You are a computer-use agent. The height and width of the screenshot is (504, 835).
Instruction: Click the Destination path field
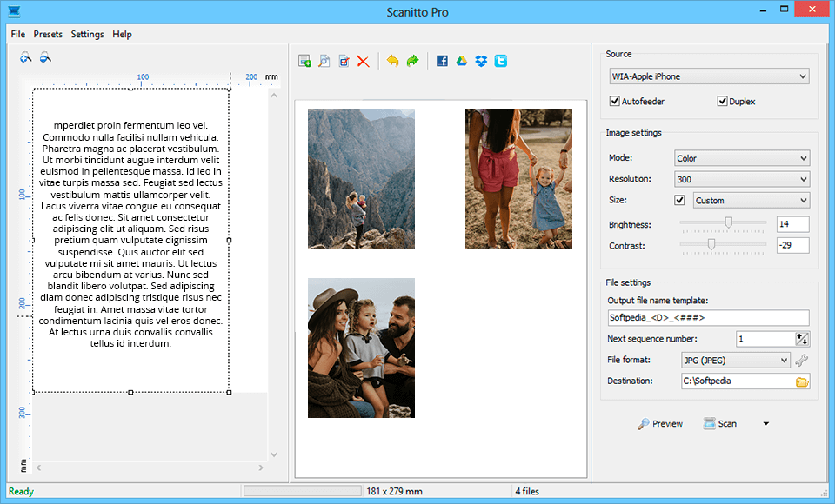[738, 381]
